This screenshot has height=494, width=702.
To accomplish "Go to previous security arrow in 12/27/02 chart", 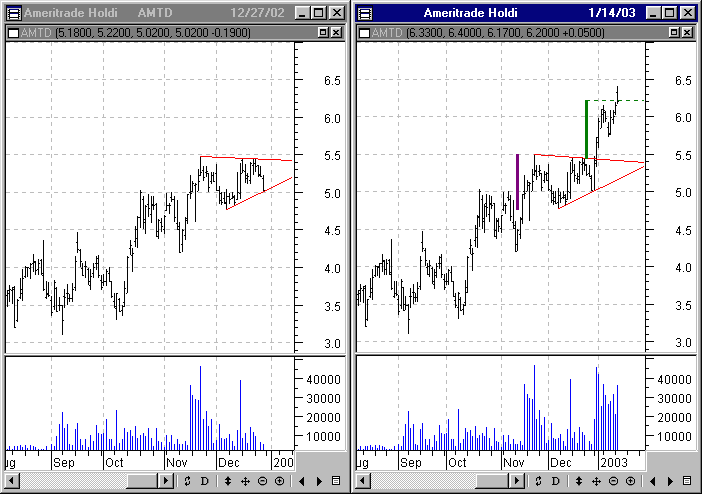I will 302,481.
